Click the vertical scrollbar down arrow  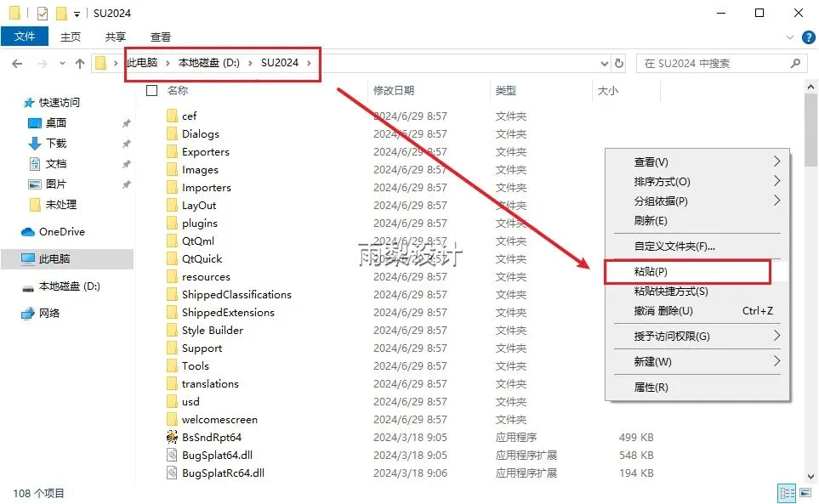810,476
